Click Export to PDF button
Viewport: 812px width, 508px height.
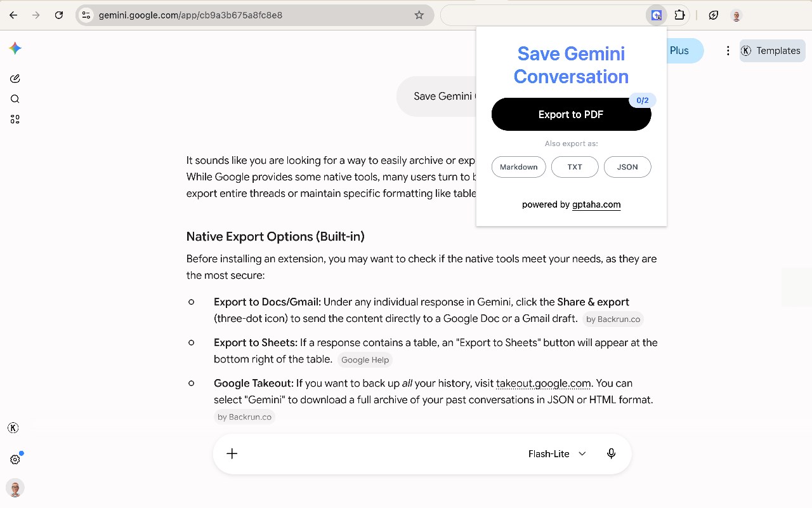point(571,114)
